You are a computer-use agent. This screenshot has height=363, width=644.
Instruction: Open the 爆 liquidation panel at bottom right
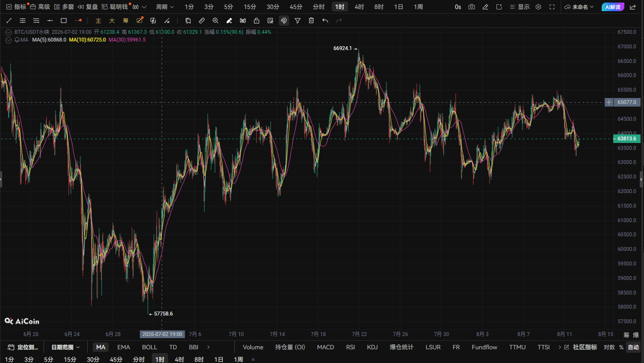click(636, 335)
